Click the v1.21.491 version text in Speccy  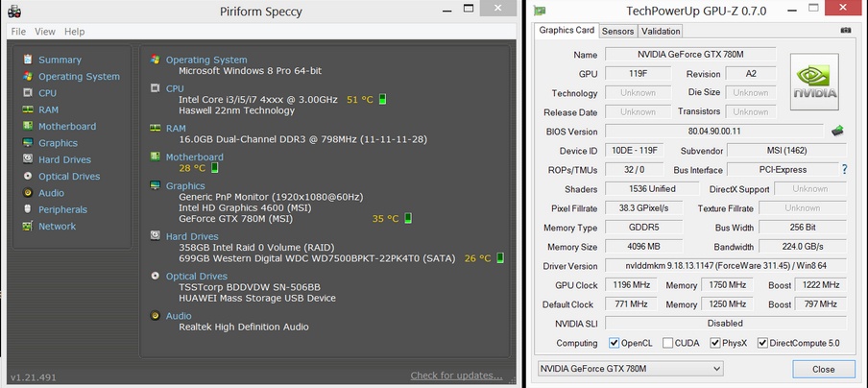tap(34, 377)
